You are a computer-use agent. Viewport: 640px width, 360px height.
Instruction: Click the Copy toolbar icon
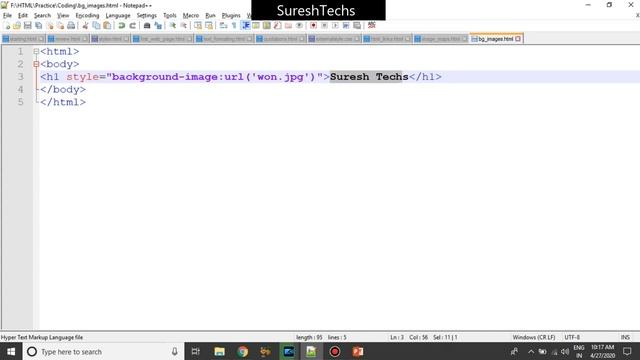[x=96, y=26]
